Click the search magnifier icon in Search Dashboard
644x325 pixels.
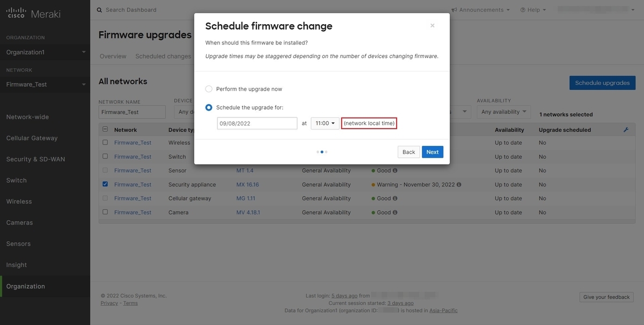point(98,10)
